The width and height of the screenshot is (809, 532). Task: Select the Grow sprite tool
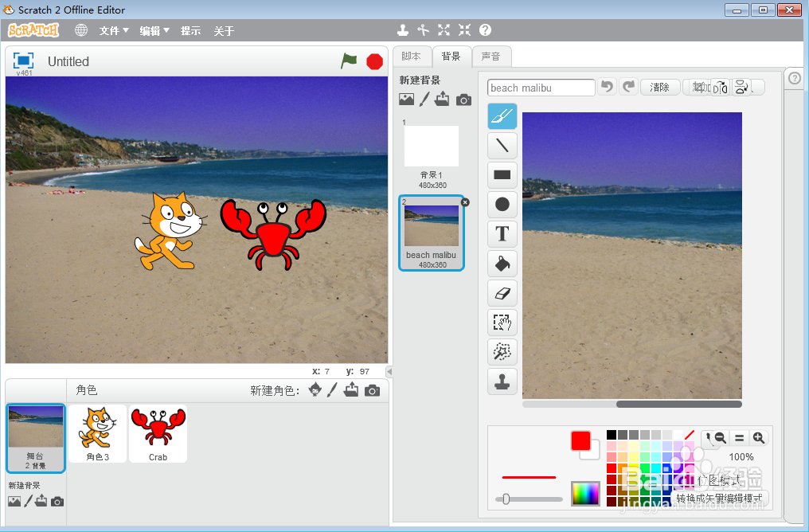(x=444, y=30)
